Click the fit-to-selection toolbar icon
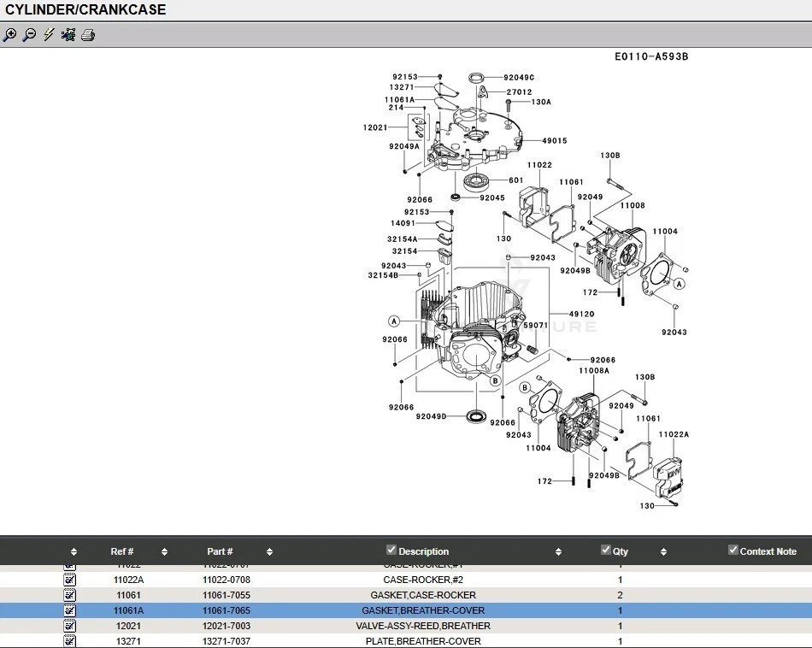Image resolution: width=812 pixels, height=648 pixels. coord(68,35)
